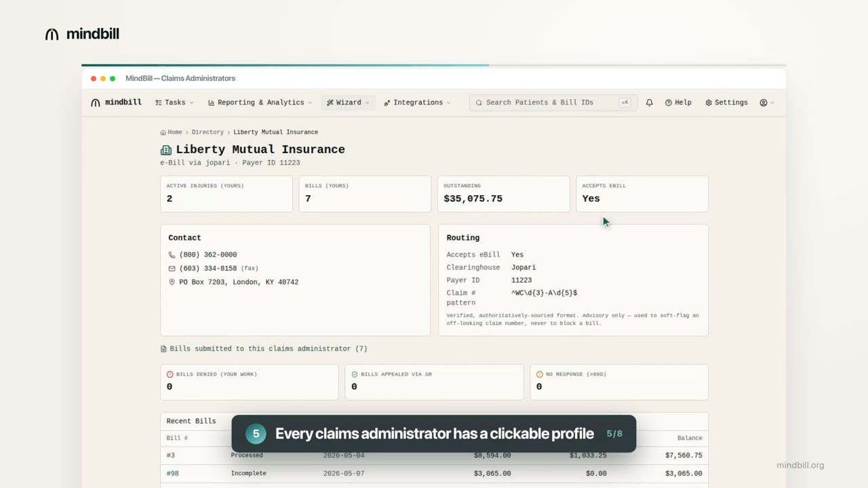868x488 pixels.
Task: Click the Bill # column header
Action: tap(177, 438)
